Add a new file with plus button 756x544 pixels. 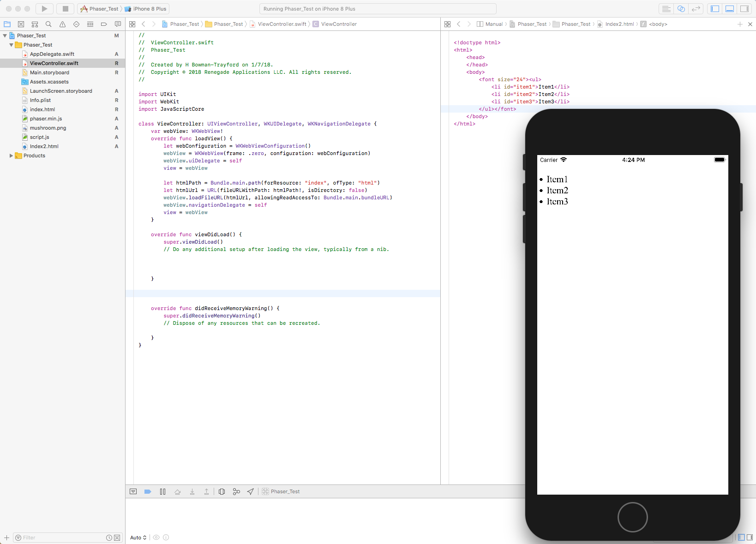(6, 538)
